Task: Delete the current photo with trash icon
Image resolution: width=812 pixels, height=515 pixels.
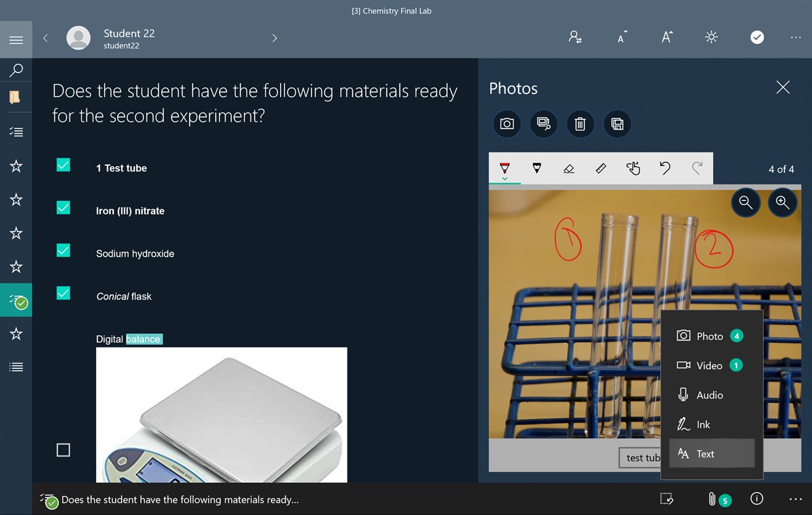Action: pos(580,124)
